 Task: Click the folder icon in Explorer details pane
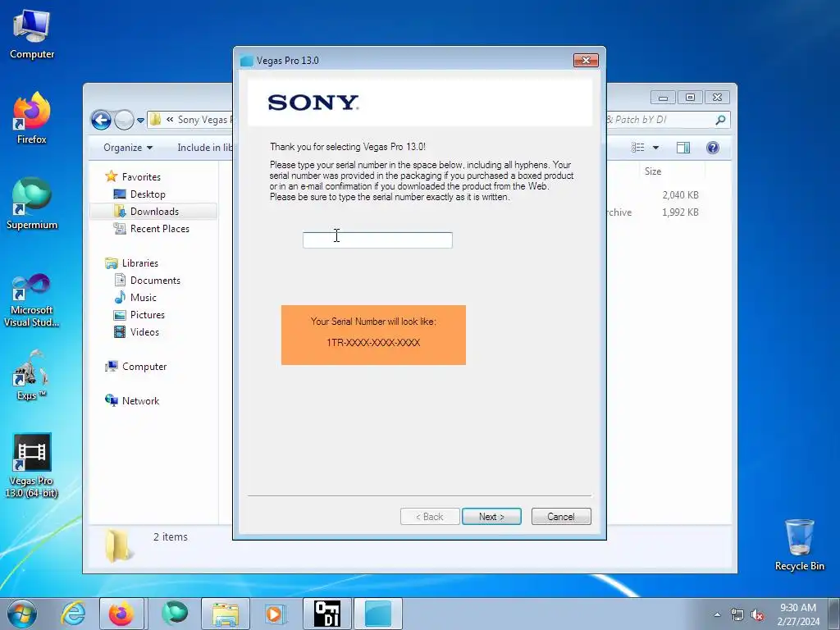pos(118,546)
